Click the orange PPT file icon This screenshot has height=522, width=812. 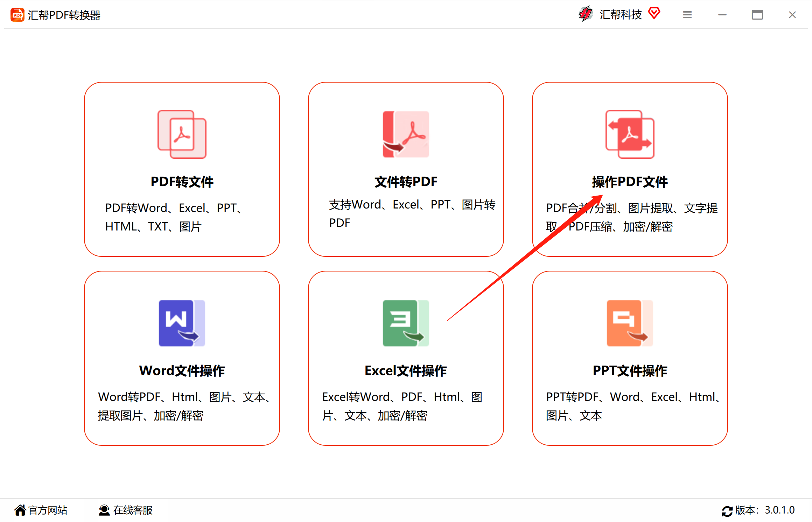point(630,323)
